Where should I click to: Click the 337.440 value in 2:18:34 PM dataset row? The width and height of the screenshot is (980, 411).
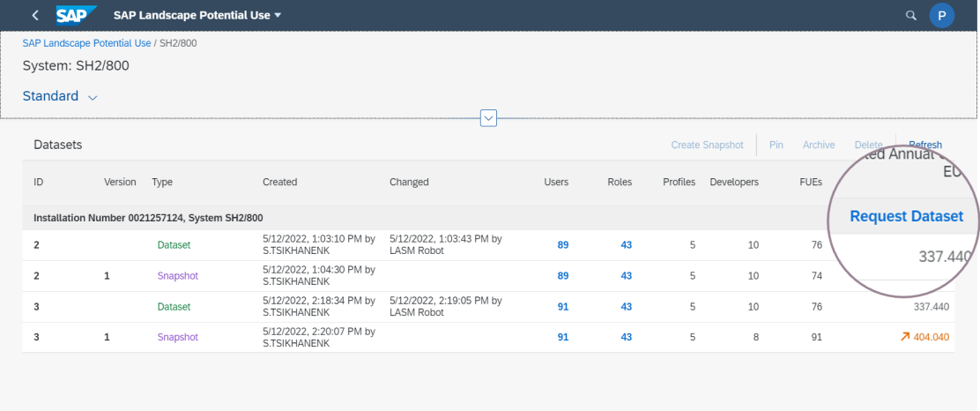[x=932, y=307]
